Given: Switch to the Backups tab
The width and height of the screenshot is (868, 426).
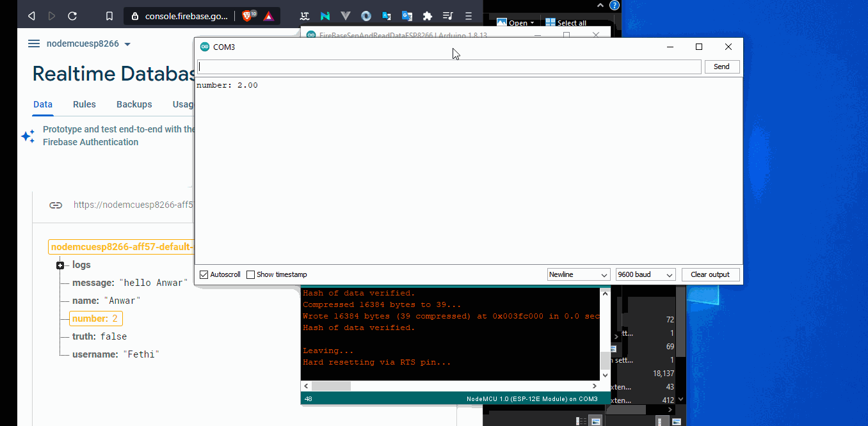Looking at the screenshot, I should 134,104.
